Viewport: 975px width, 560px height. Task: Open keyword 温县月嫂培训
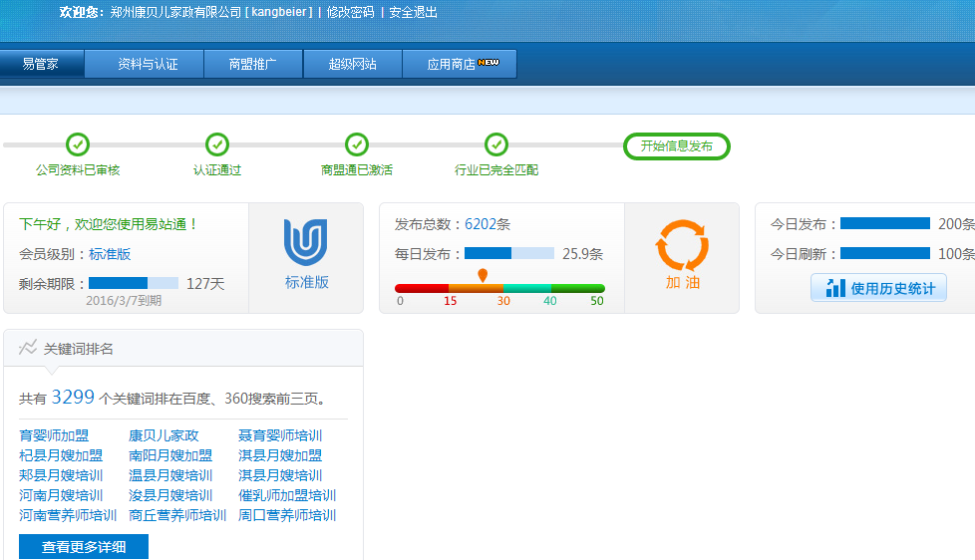170,475
